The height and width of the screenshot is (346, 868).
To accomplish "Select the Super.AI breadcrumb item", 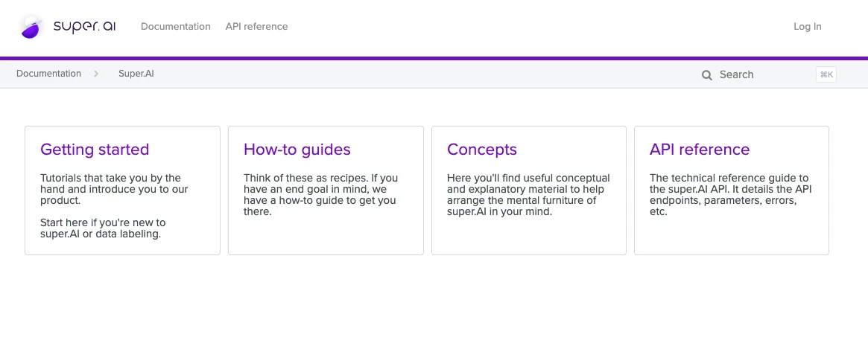I will 136,74.
